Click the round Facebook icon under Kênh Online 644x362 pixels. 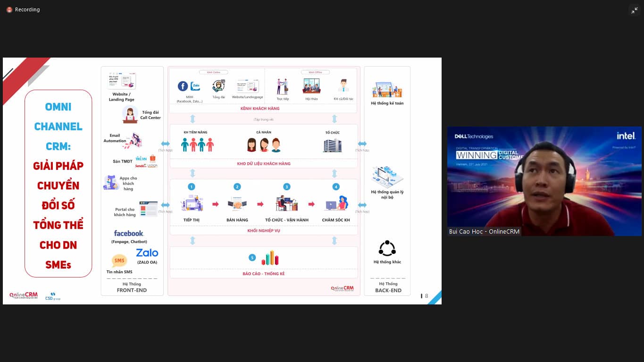(183, 86)
